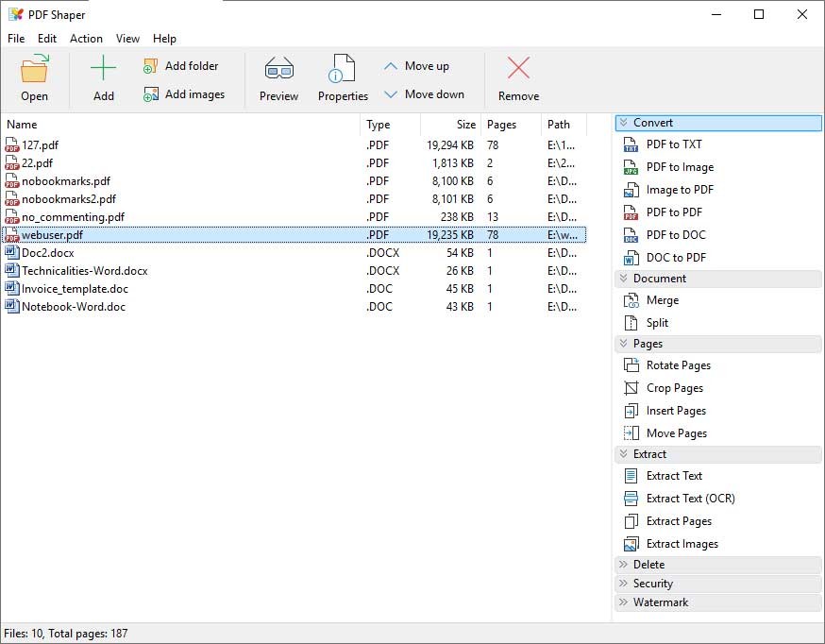Click the Preview button

(x=278, y=77)
